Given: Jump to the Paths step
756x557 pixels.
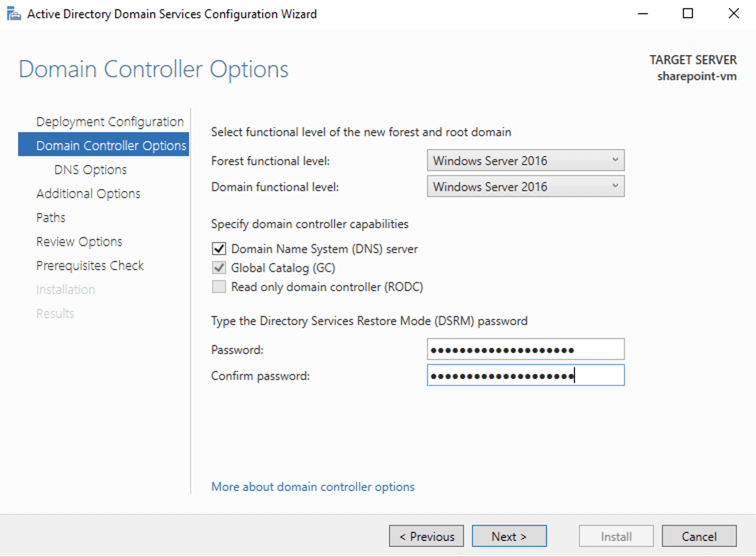Looking at the screenshot, I should tap(51, 217).
